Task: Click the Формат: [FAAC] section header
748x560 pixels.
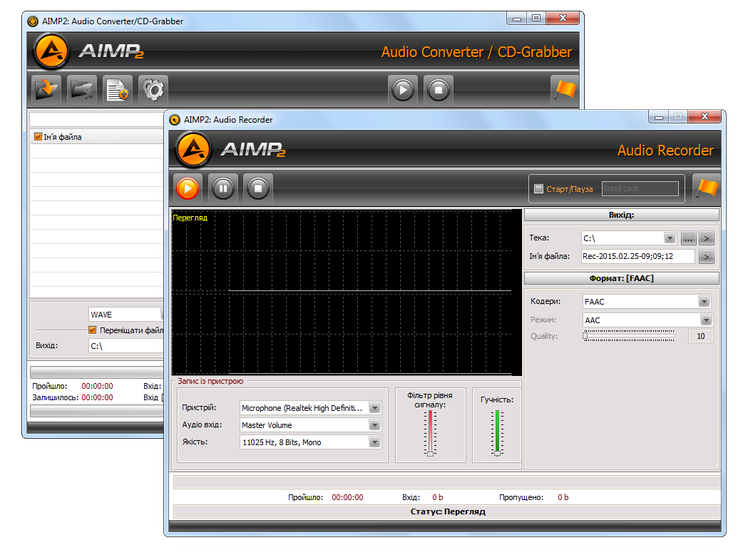Action: click(622, 278)
